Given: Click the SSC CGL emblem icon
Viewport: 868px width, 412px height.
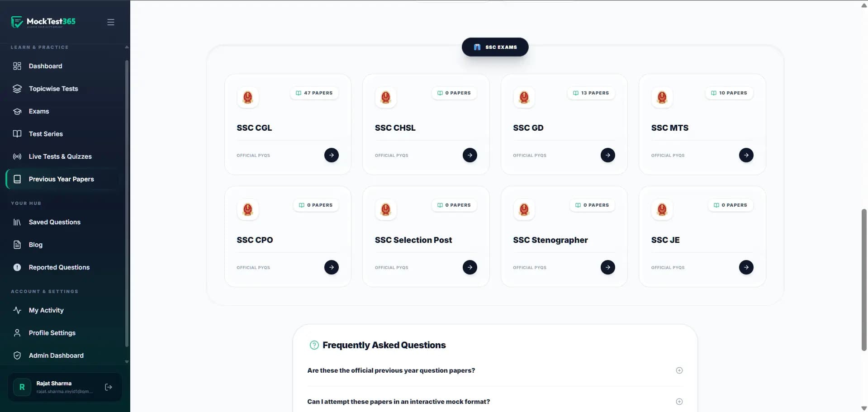Looking at the screenshot, I should [248, 97].
